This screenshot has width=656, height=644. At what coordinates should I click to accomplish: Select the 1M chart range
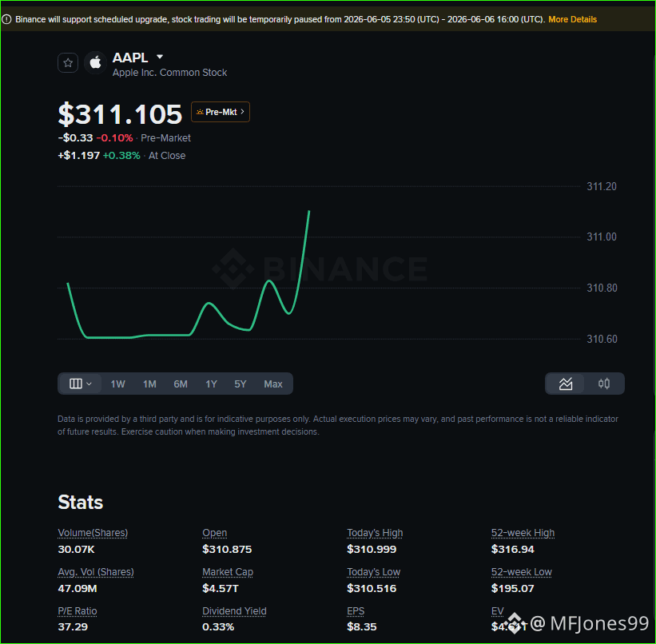pyautogui.click(x=149, y=384)
